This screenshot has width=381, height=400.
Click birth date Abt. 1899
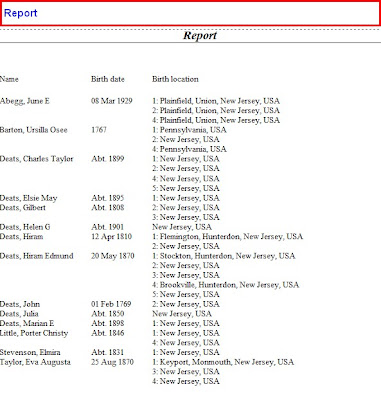pyautogui.click(x=107, y=159)
